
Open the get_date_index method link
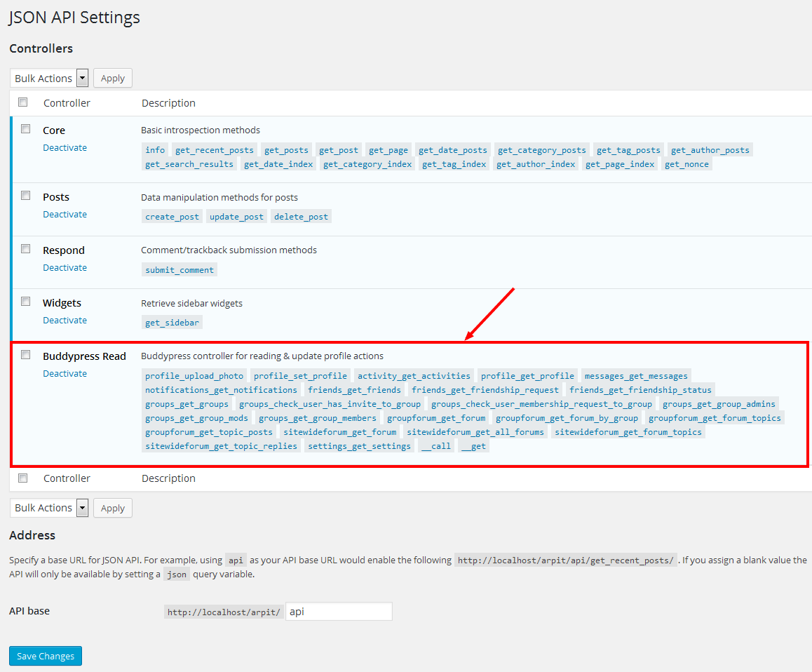click(278, 164)
